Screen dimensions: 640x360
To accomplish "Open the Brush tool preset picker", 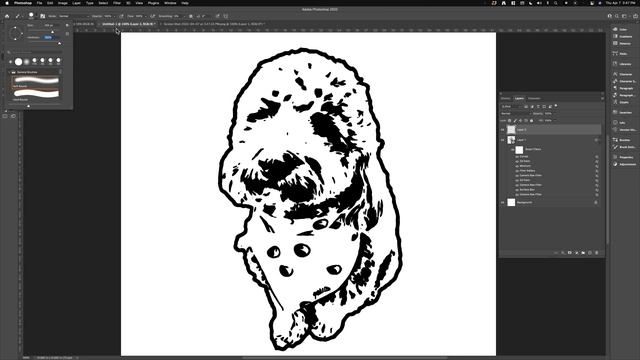I will tap(18, 16).
